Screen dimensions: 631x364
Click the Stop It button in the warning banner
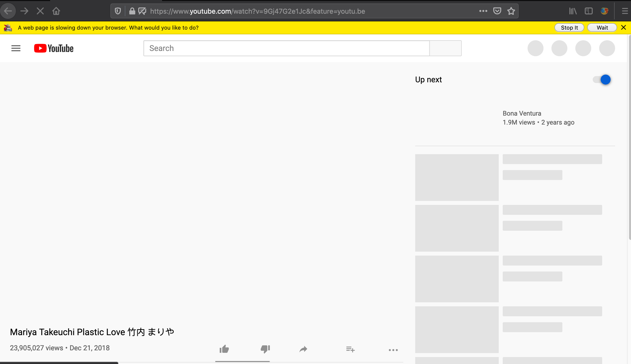569,28
